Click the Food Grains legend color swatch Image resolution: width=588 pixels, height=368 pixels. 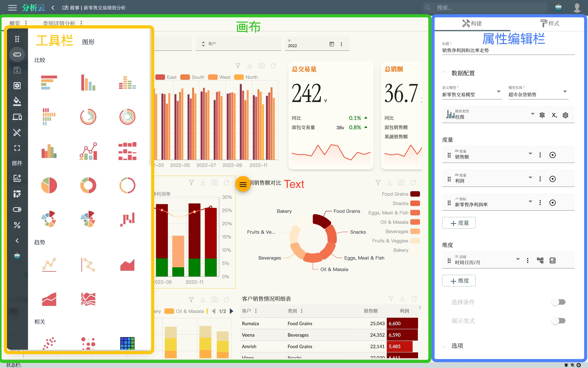[415, 194]
